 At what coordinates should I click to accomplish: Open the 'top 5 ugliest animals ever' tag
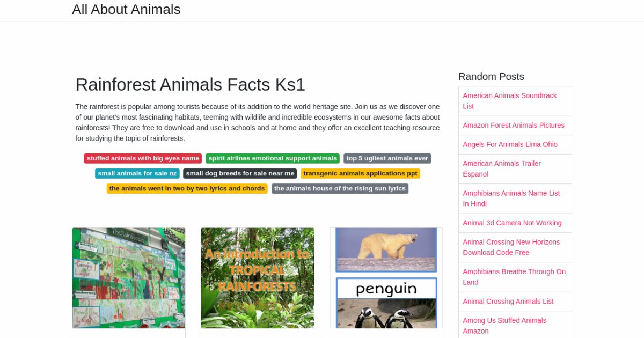tap(387, 158)
